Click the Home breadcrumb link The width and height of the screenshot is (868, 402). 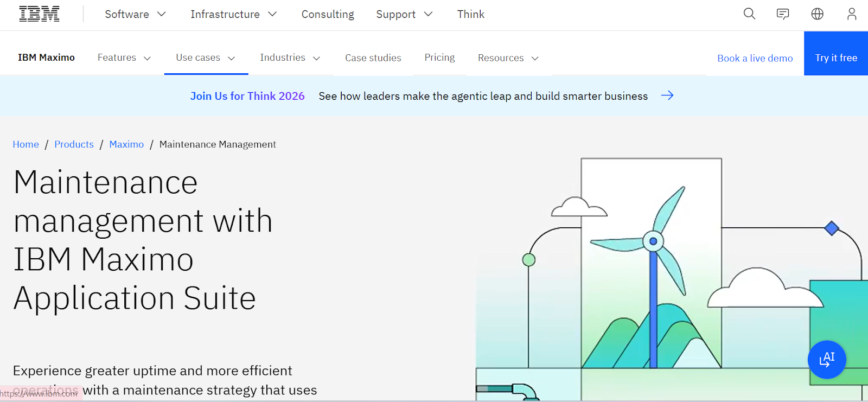[26, 144]
